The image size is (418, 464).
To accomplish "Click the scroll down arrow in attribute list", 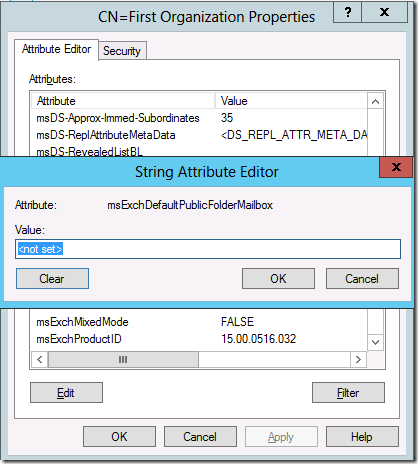I will click(x=375, y=342).
